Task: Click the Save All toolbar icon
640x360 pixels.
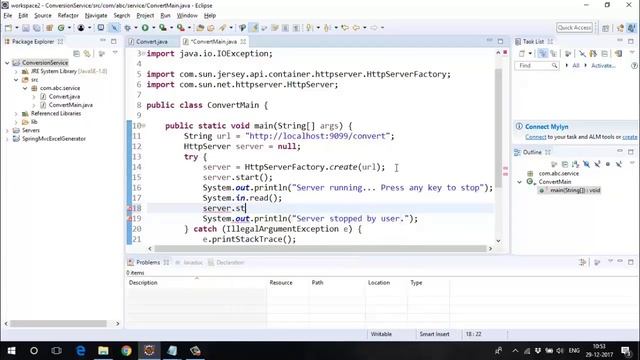Action: (x=37, y=28)
